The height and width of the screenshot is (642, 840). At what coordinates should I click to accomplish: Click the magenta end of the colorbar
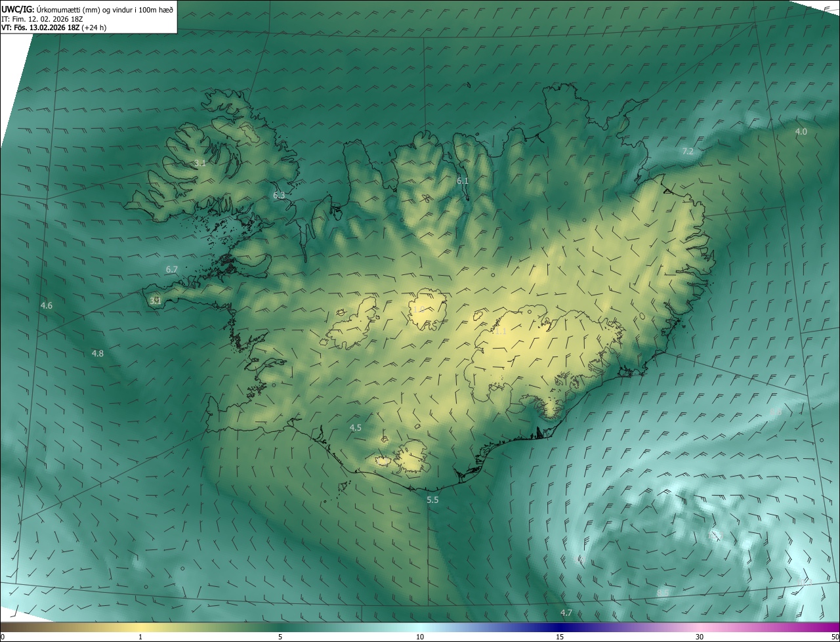point(827,627)
